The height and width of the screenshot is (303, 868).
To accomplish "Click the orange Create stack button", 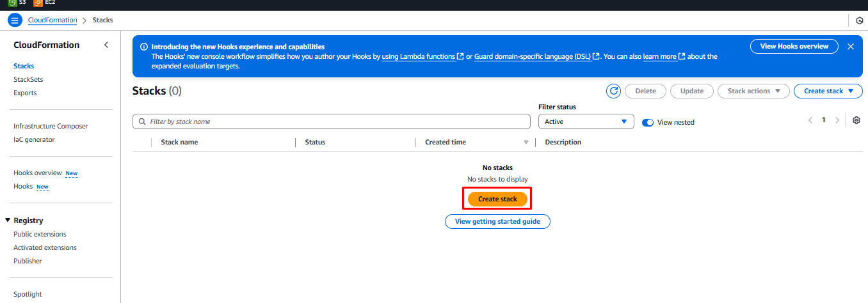I will pyautogui.click(x=497, y=199).
